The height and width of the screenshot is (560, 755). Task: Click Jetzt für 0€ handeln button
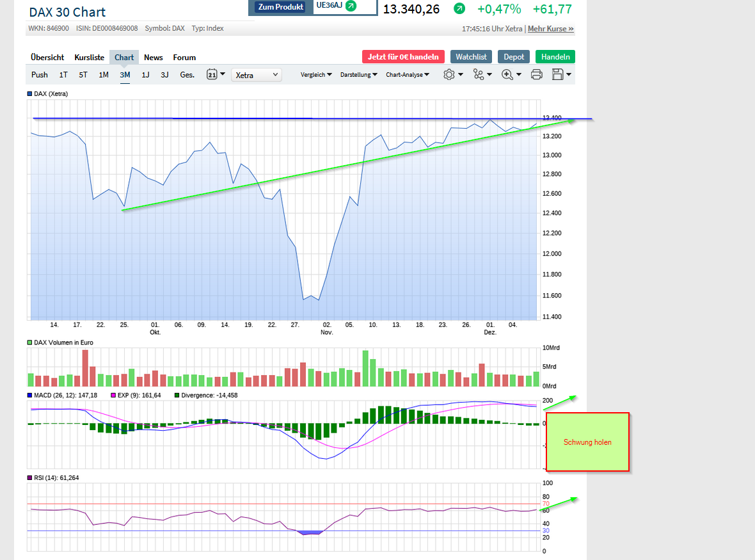pyautogui.click(x=403, y=57)
